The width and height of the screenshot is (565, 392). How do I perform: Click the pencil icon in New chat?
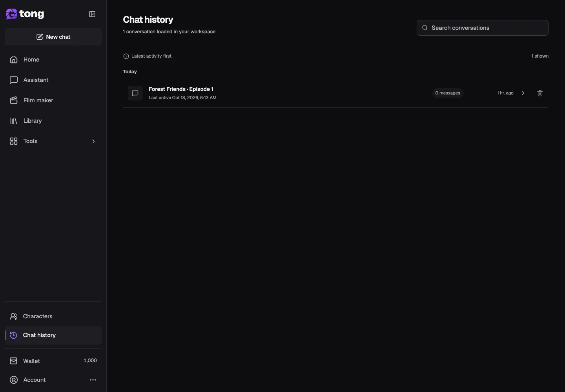pyautogui.click(x=40, y=37)
